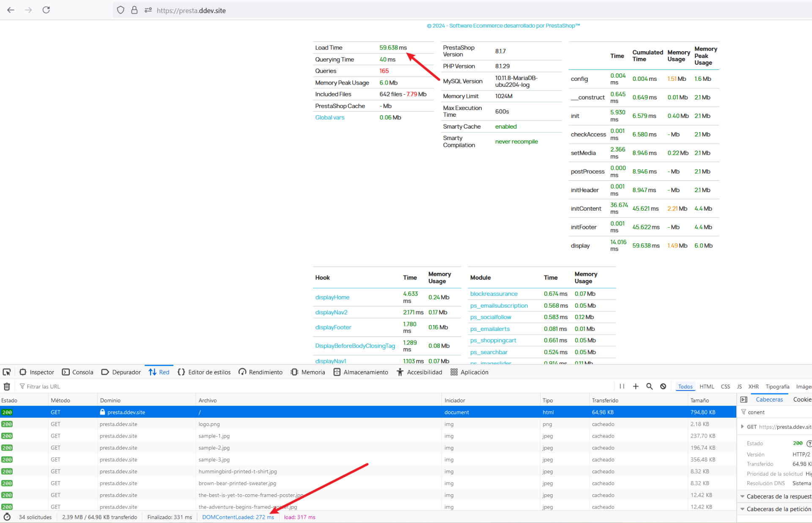The image size is (812, 523).
Task: Switch to the Consola devtools tab
Action: 78,372
